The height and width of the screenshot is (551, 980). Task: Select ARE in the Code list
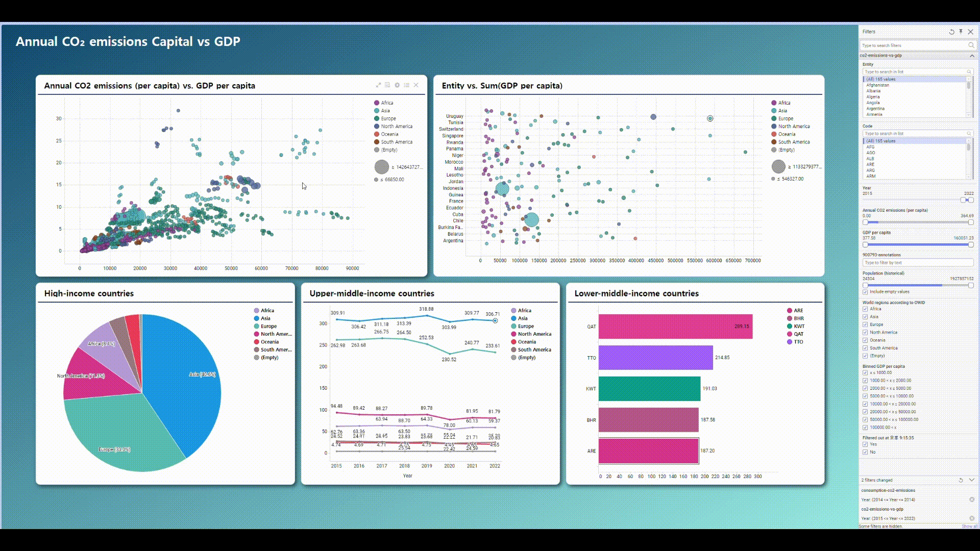pos(870,164)
